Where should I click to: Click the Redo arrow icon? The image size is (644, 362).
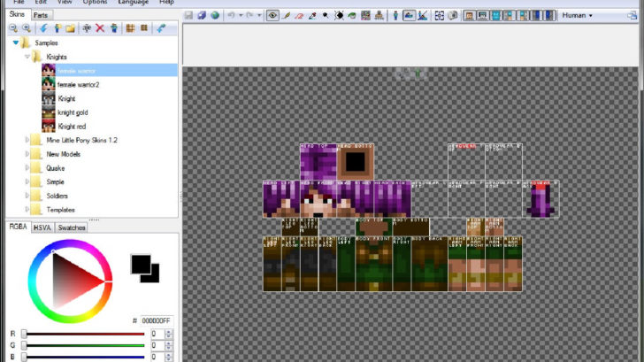(x=249, y=16)
